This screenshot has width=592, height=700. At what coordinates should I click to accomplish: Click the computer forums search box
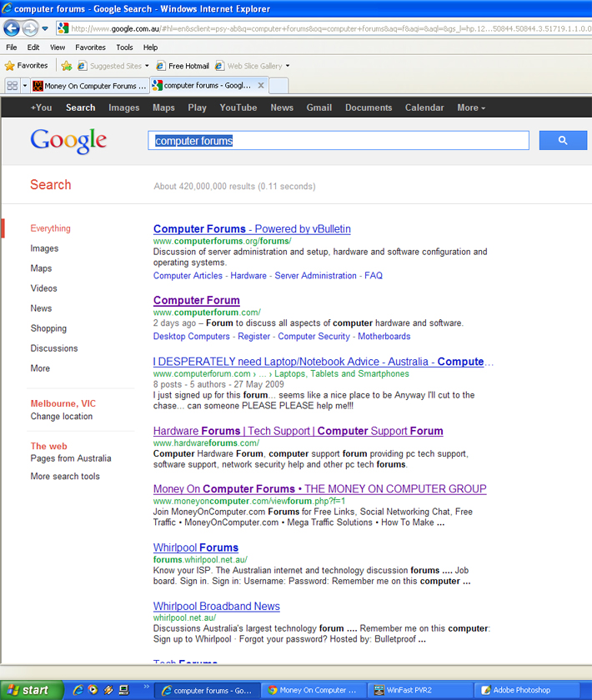tap(339, 141)
